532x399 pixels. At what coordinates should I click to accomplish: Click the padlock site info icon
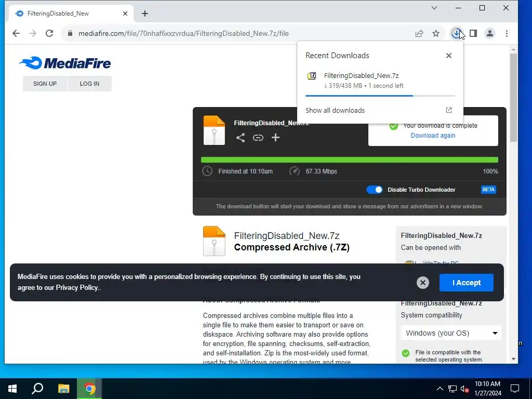[70, 33]
